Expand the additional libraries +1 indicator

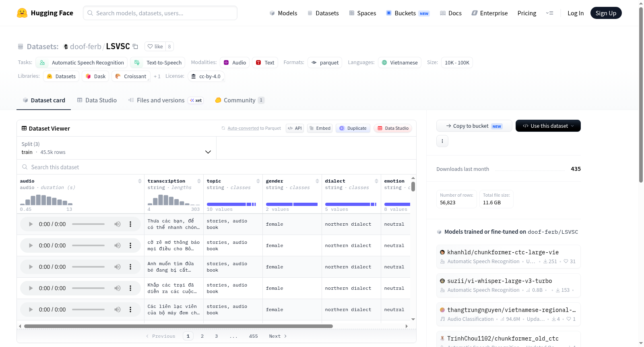coord(157,76)
